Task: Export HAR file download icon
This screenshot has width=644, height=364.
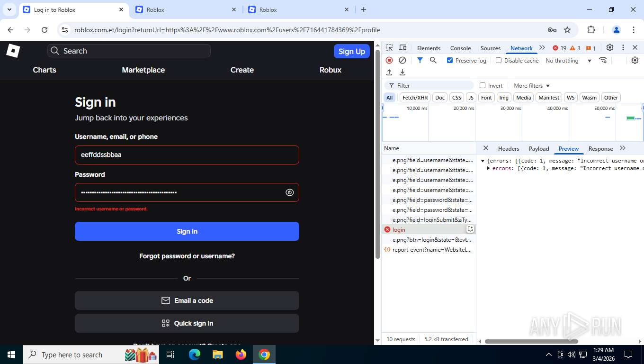Action: coord(402,73)
